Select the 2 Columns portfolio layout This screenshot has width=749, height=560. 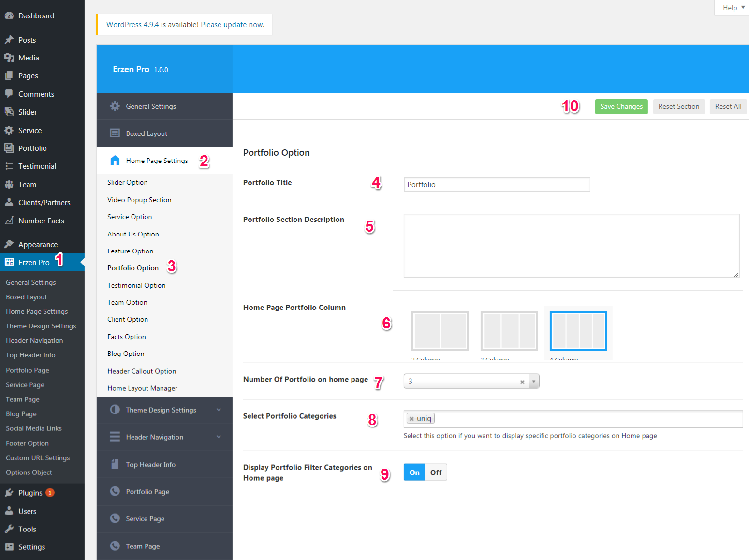point(440,331)
